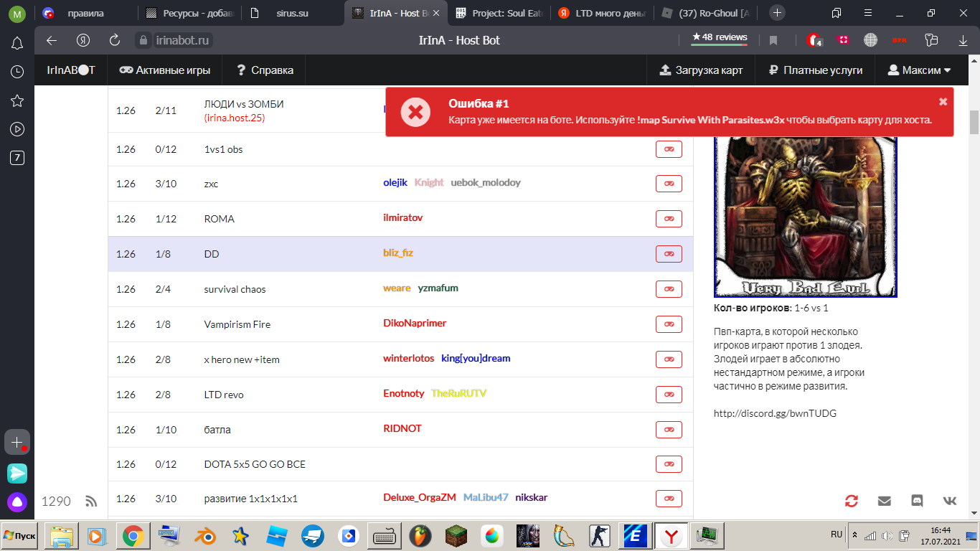The image size is (980, 551).
Task: Click the IrInABOT logo link
Action: coord(70,70)
